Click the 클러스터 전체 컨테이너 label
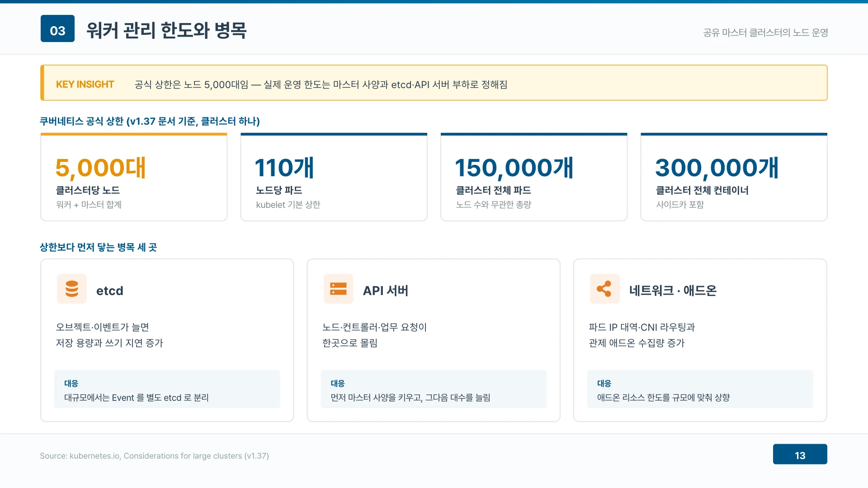 tap(702, 190)
